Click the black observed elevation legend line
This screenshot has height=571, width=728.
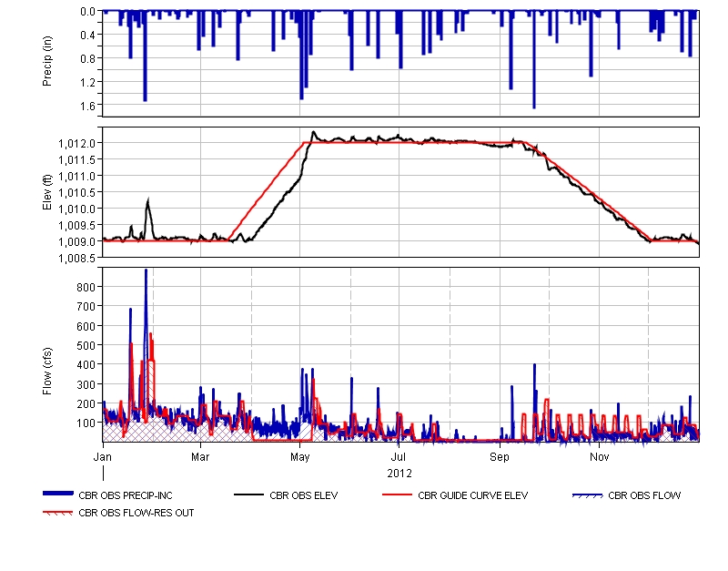tap(248, 495)
